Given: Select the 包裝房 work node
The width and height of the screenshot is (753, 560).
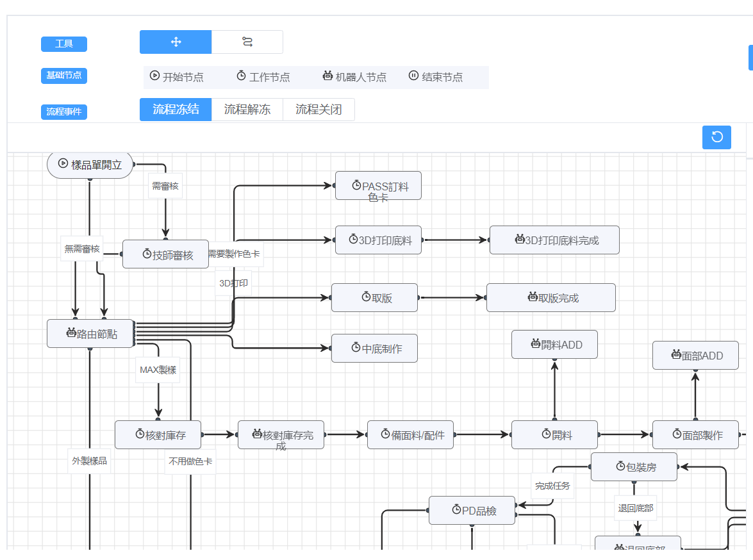Looking at the screenshot, I should pos(634,467).
